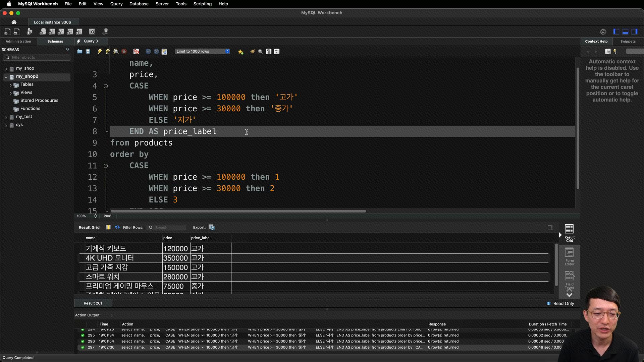The height and width of the screenshot is (362, 644).
Task: Execute the whole script lightning bolt
Action: 100,51
